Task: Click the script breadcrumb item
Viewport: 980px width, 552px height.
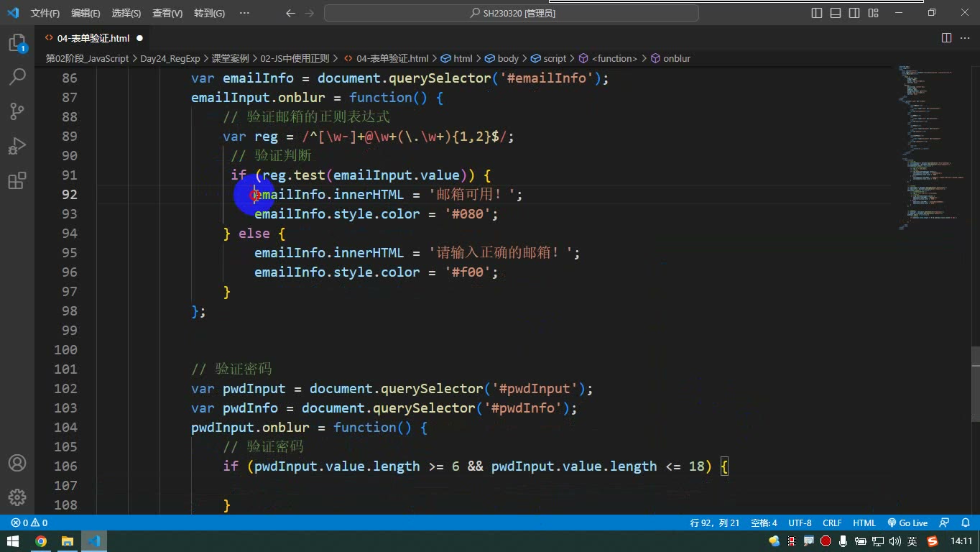Action: tap(549, 58)
